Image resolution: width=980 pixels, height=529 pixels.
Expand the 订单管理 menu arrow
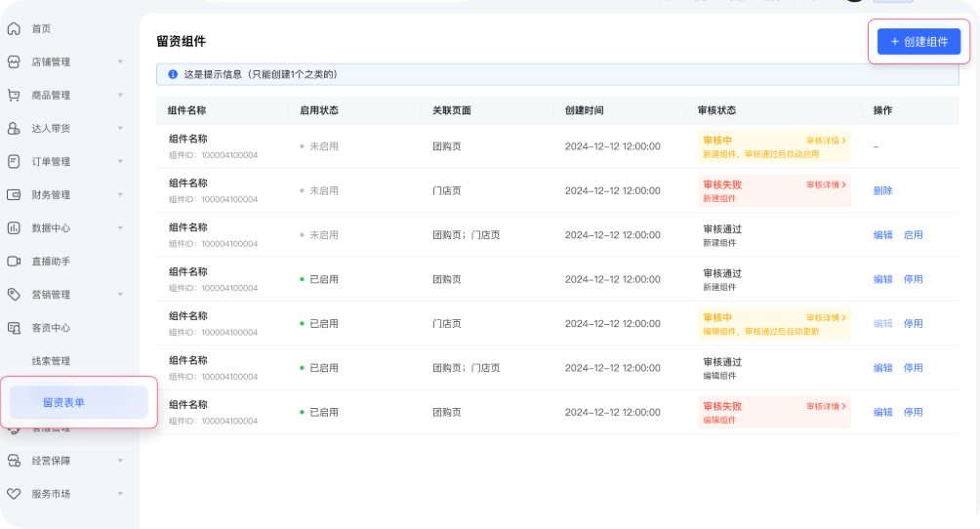coord(120,161)
